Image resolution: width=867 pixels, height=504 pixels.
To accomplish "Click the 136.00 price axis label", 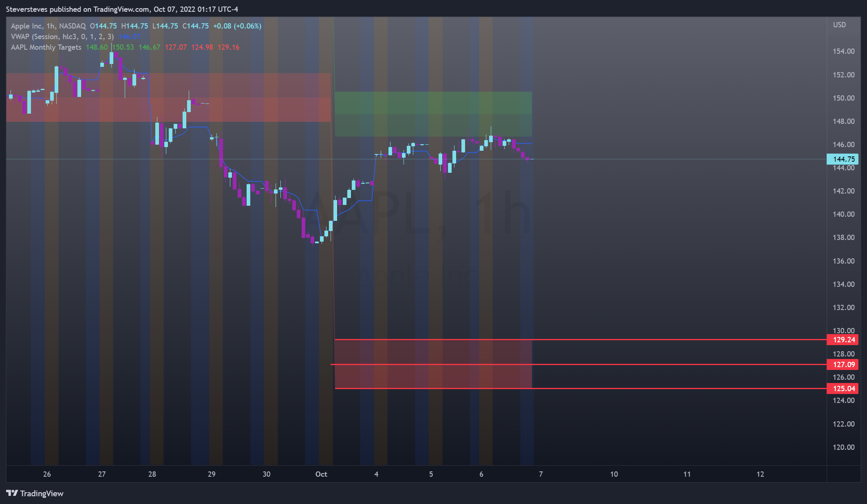I will pos(843,261).
